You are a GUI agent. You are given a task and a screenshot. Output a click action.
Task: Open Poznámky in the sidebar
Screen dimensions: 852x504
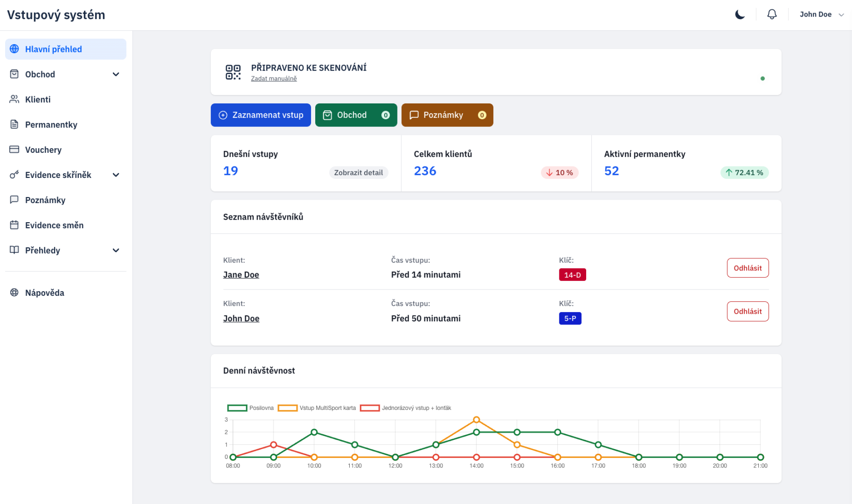[45, 200]
